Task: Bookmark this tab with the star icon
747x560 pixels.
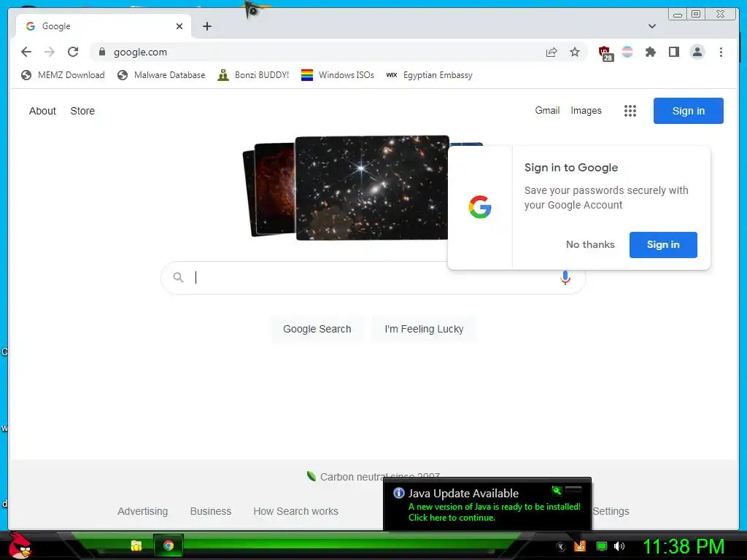Action: (575, 52)
